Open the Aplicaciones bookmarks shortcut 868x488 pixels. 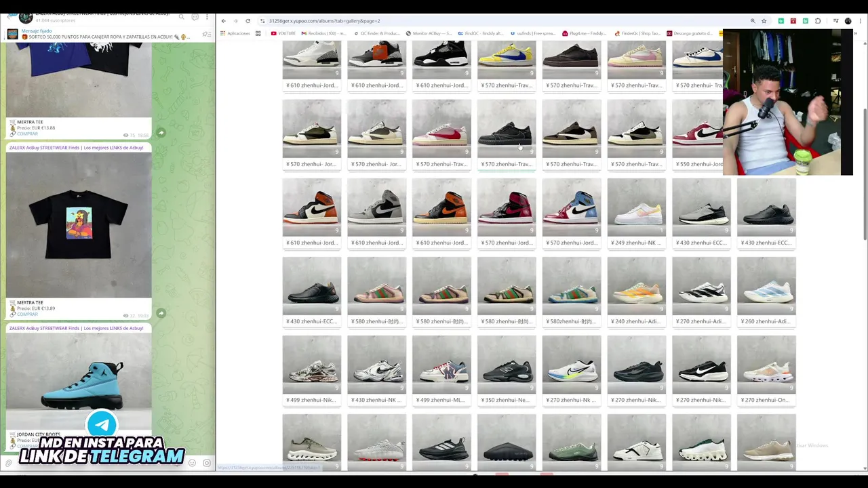point(235,33)
